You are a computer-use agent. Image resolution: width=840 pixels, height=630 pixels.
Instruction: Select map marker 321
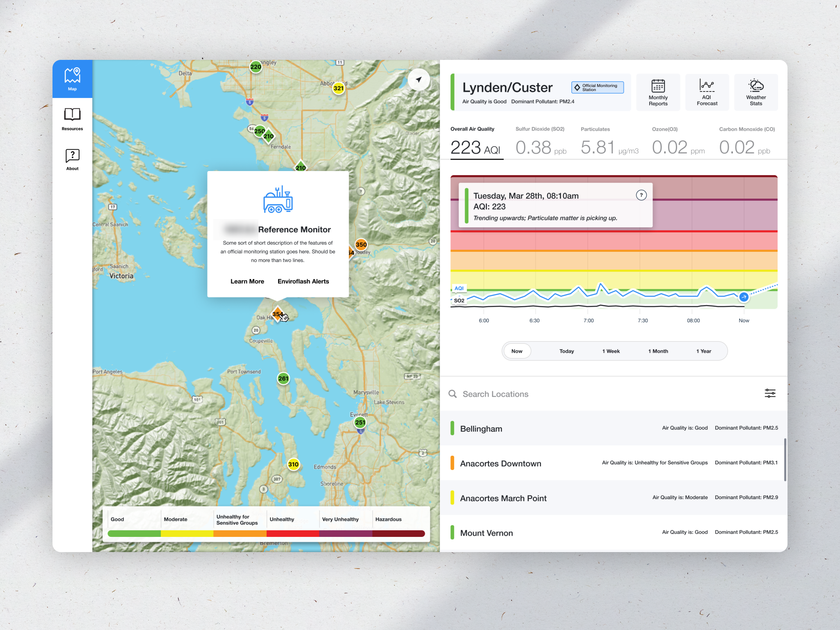coord(338,88)
